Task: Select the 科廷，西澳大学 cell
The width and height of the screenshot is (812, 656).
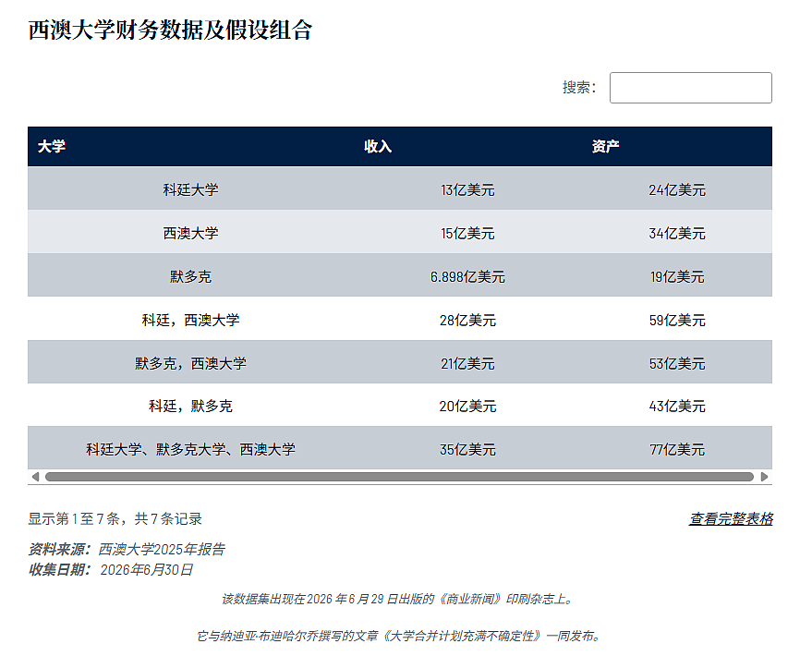Action: tap(190, 320)
